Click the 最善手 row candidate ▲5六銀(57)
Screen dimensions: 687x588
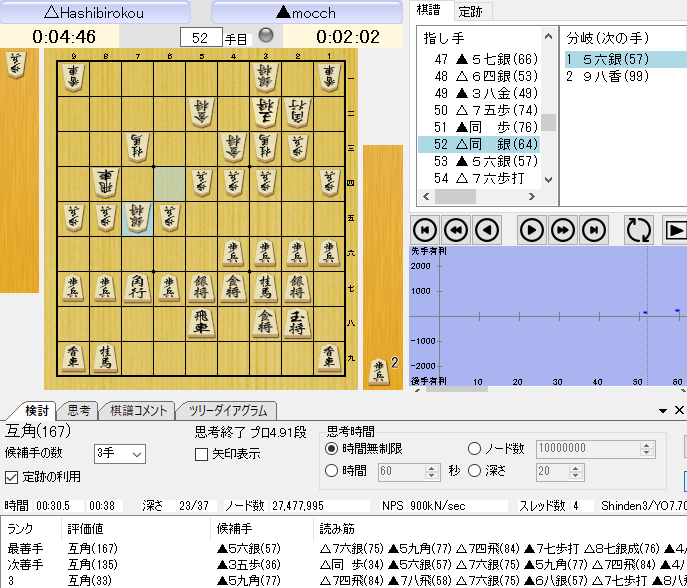[x=249, y=548]
